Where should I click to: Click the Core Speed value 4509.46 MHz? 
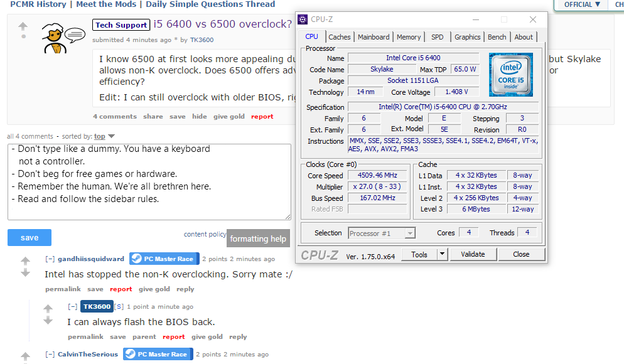tap(377, 175)
